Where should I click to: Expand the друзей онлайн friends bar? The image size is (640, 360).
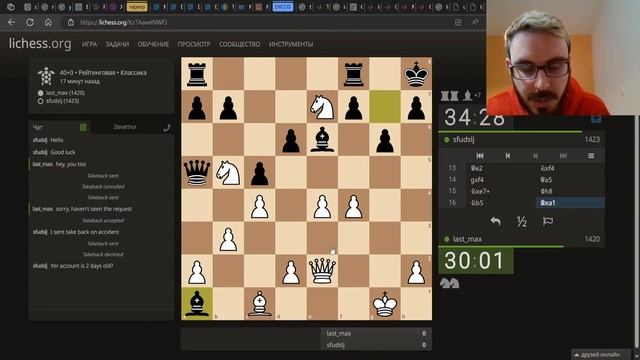pos(600,355)
